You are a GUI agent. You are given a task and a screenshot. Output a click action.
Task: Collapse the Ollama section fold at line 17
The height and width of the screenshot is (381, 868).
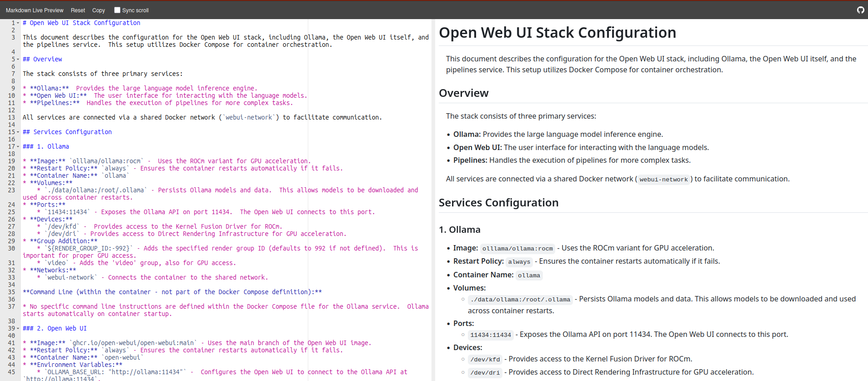(18, 146)
